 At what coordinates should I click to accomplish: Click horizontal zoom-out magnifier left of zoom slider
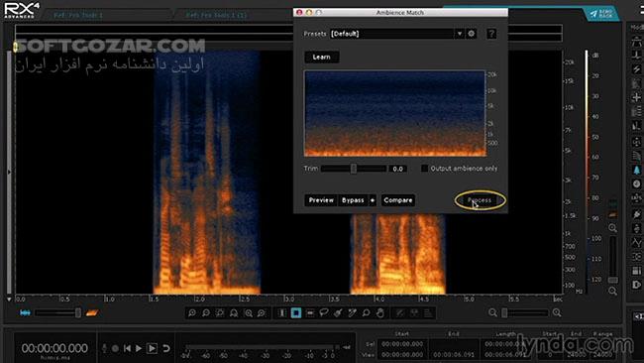point(492,313)
